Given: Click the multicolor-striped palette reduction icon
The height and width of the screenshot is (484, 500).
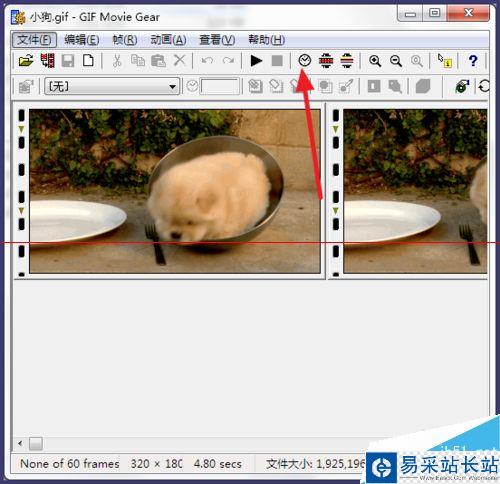Looking at the screenshot, I should coord(347,61).
